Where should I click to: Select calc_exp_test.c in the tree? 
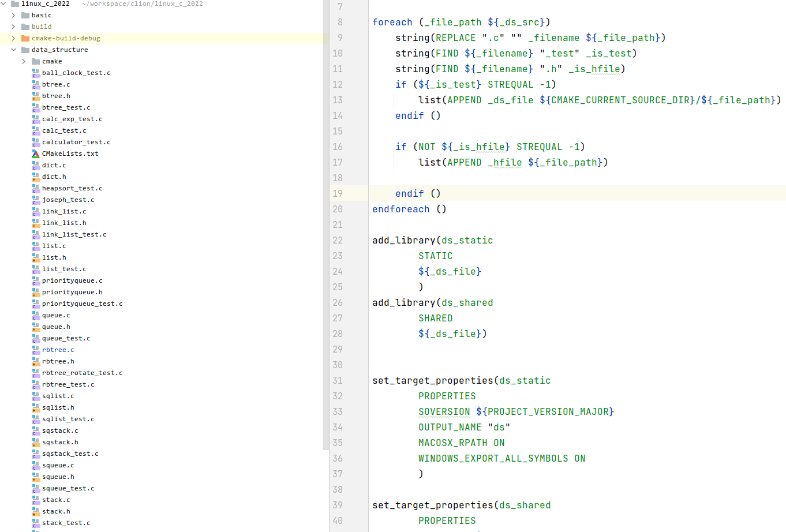(x=72, y=119)
